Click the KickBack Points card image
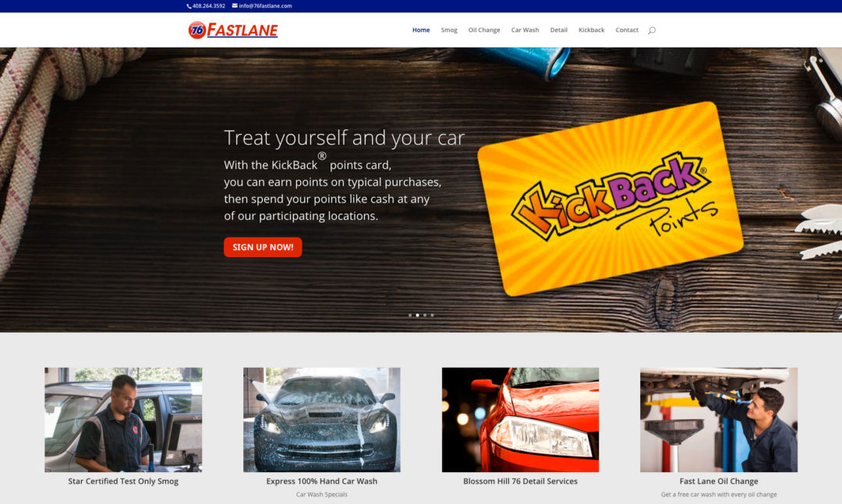Image resolution: width=842 pixels, height=504 pixels. click(610, 199)
